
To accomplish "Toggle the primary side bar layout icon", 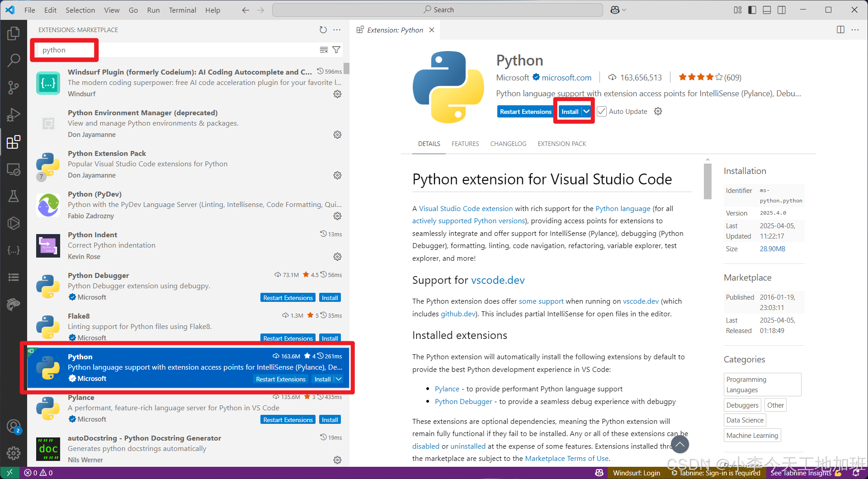I will 752,10.
